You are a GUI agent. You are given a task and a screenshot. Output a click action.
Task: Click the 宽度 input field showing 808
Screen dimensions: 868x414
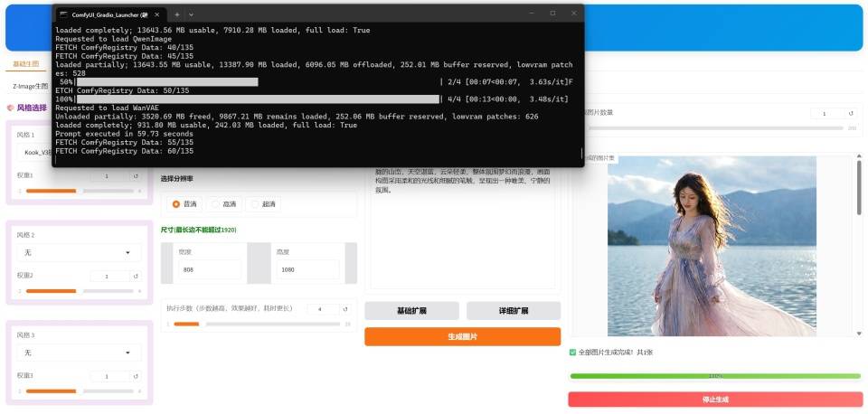coord(210,269)
